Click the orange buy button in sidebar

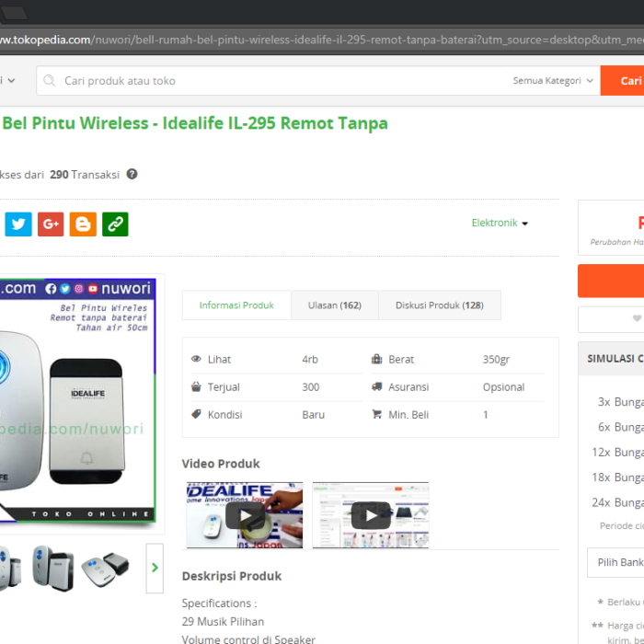click(x=611, y=281)
